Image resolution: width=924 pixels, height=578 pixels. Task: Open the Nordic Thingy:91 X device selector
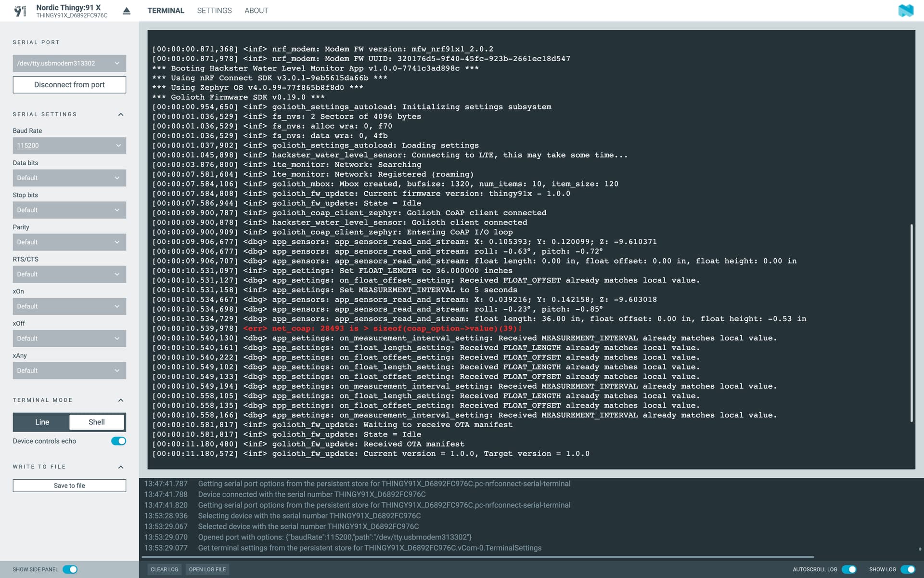coord(72,11)
